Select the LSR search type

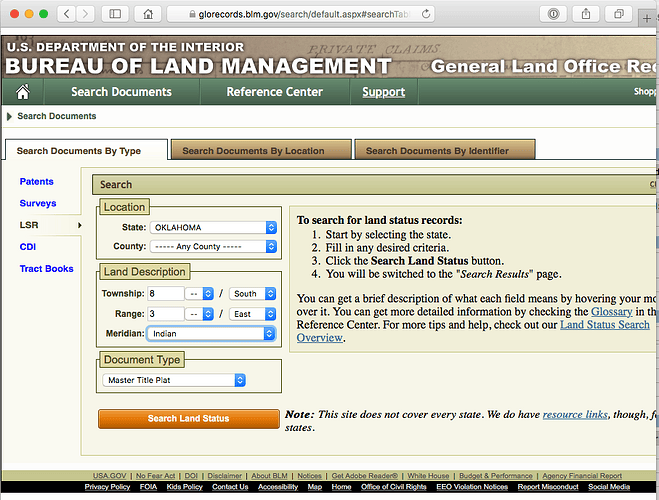29,225
